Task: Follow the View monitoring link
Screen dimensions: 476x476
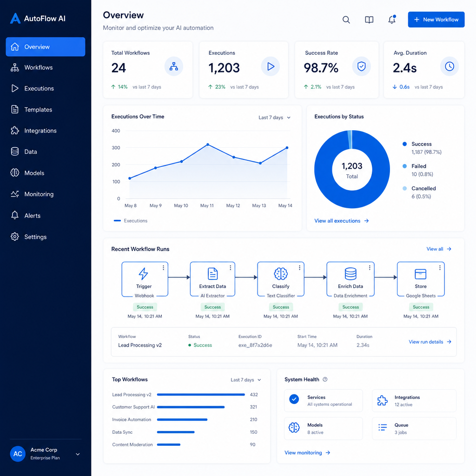Action: [x=307, y=453]
